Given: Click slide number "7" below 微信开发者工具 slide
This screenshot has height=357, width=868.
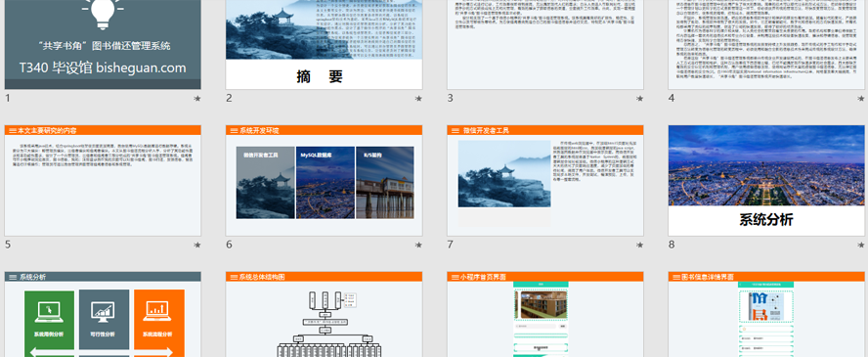Looking at the screenshot, I should [450, 245].
